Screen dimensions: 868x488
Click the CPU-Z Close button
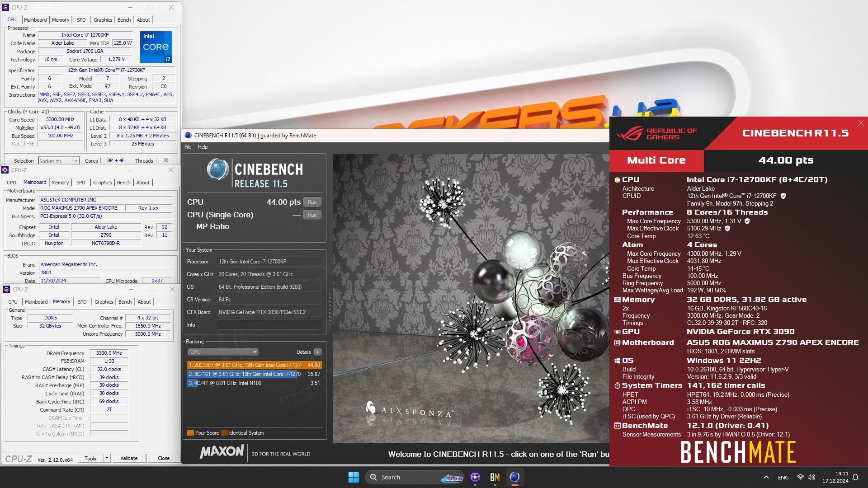pyautogui.click(x=164, y=458)
